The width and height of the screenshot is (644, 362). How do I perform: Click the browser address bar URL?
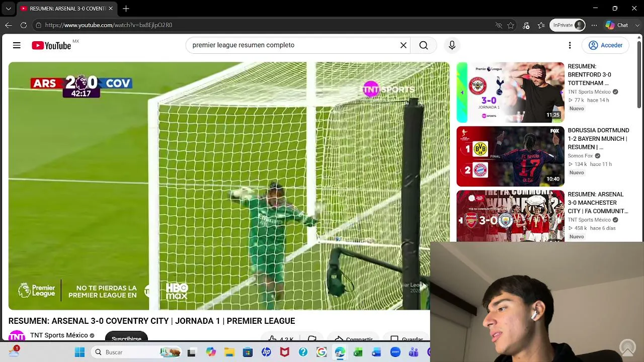click(109, 25)
